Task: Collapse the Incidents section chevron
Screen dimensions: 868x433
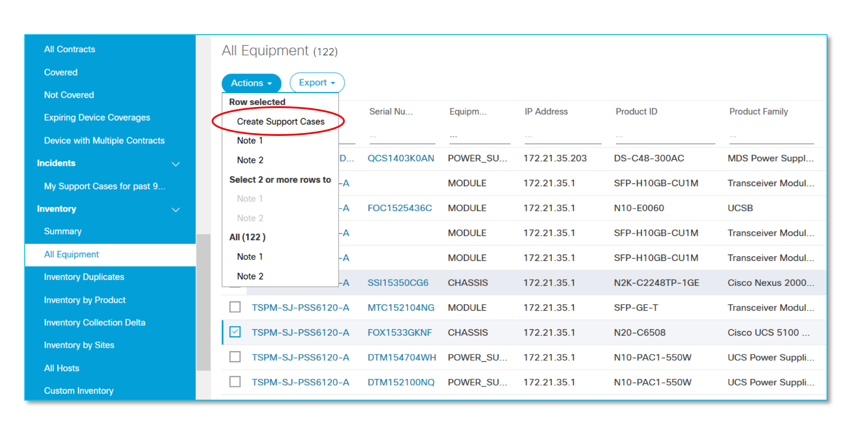Action: click(x=176, y=164)
